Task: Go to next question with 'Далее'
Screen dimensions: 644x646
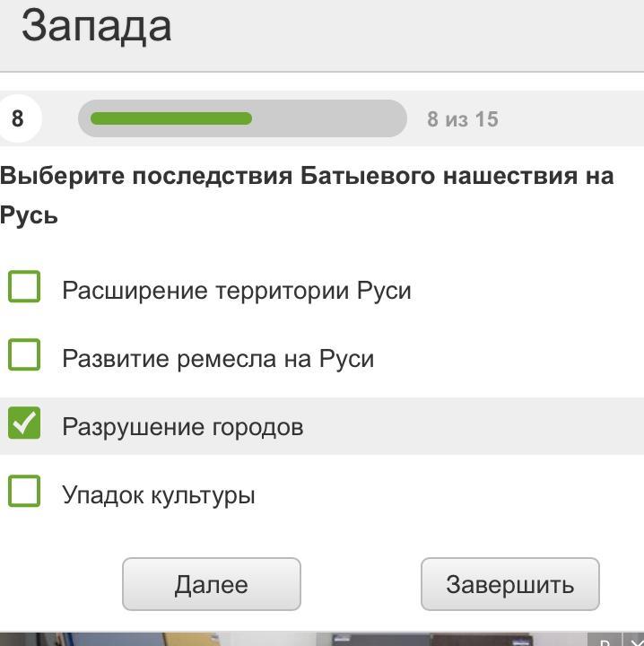Action: (x=212, y=584)
